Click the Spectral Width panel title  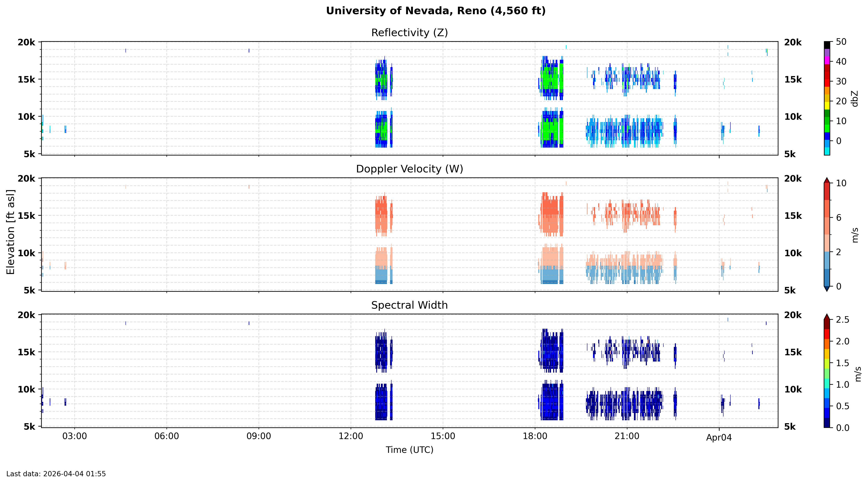(x=409, y=305)
